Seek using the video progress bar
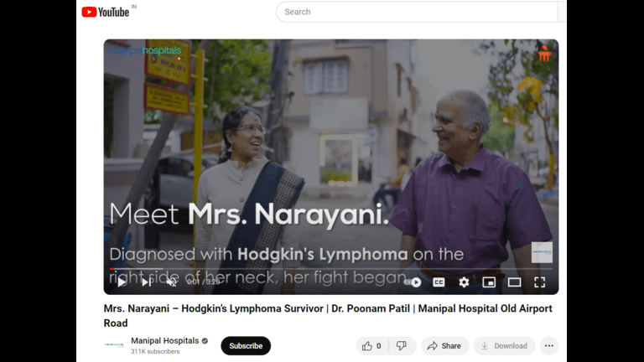Screen dimensions: 644x362 pos(331,269)
